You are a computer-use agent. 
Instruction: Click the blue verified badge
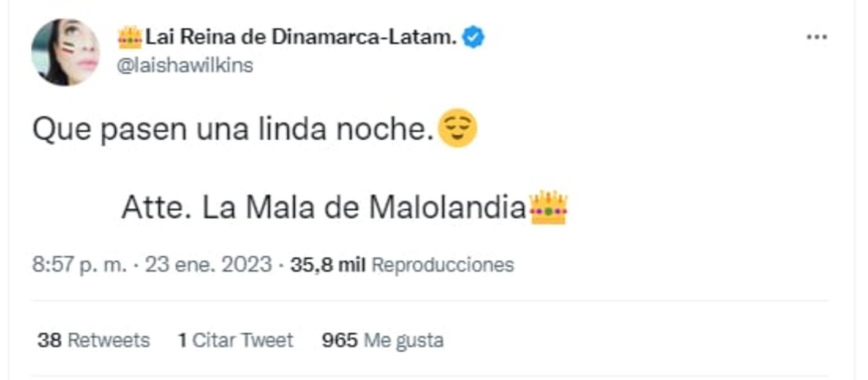tap(473, 38)
